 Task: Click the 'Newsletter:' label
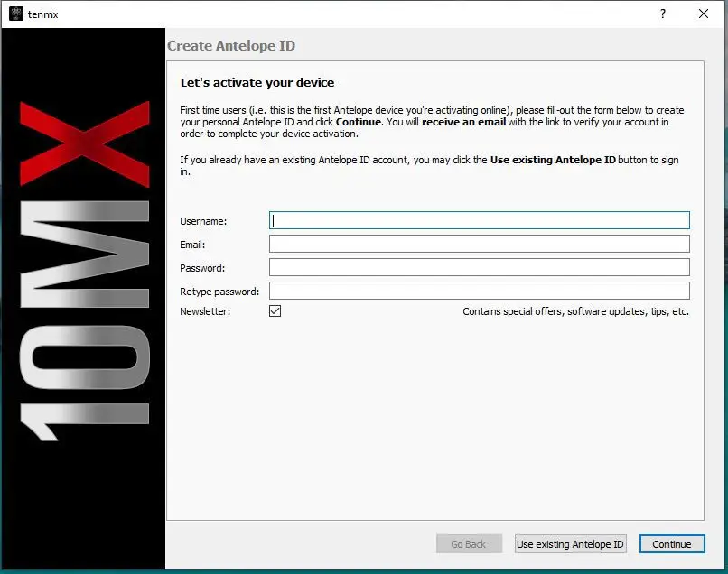click(x=205, y=311)
